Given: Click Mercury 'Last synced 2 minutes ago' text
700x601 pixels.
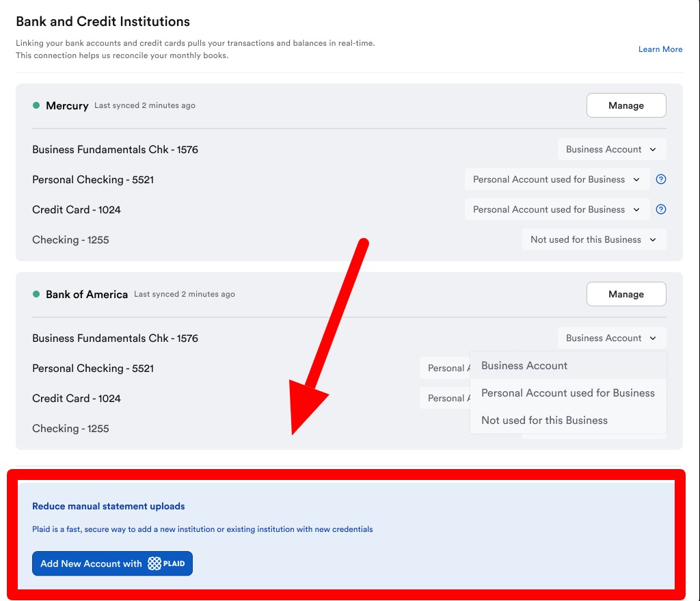Looking at the screenshot, I should coord(145,105).
